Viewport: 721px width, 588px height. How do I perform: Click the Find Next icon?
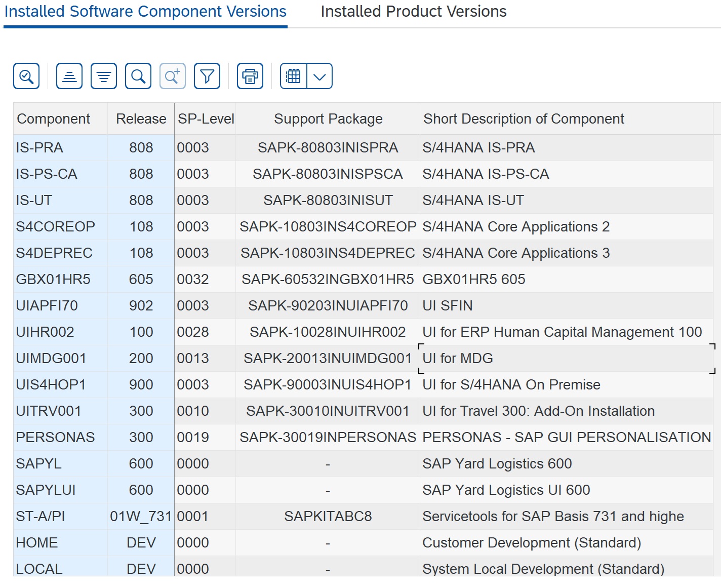click(x=173, y=76)
